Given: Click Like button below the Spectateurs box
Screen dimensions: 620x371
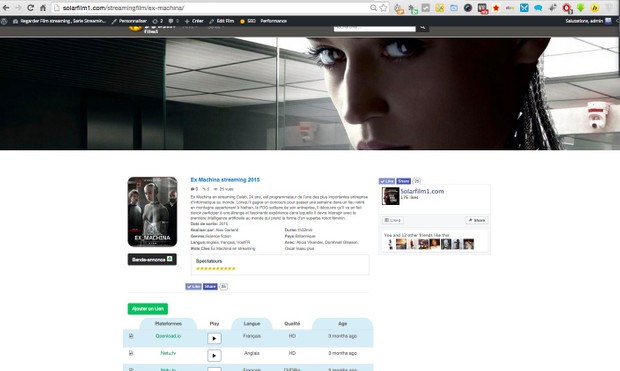Looking at the screenshot, I should pyautogui.click(x=193, y=286).
